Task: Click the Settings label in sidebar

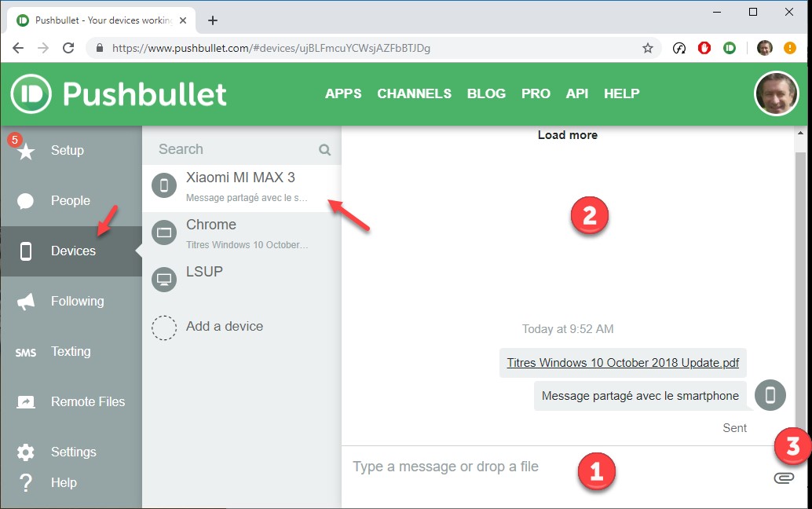Action: coord(74,452)
